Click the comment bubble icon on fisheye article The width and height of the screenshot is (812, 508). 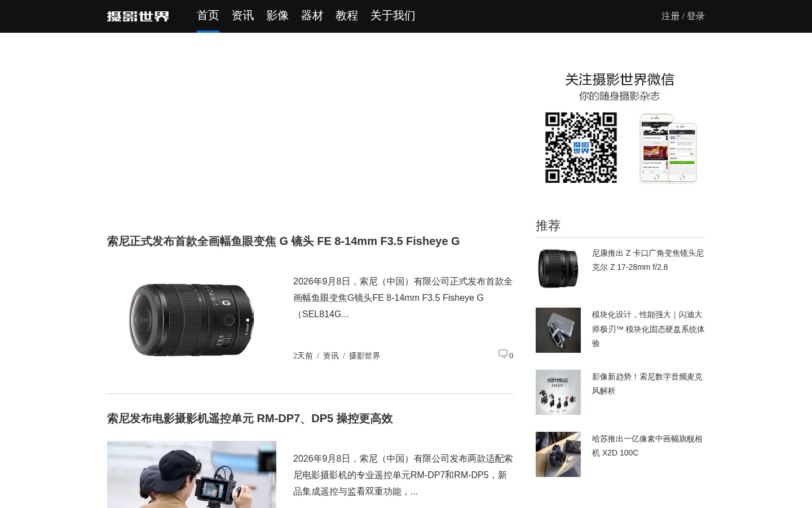[503, 354]
